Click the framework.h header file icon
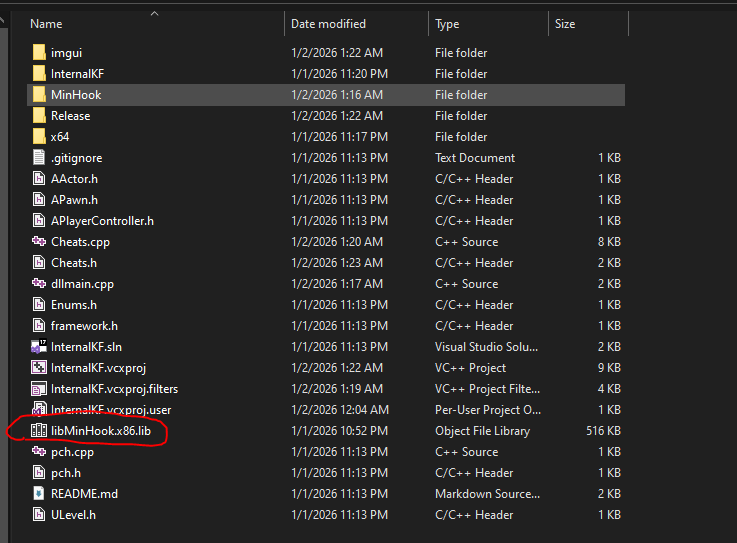The image size is (737, 543). (x=39, y=326)
